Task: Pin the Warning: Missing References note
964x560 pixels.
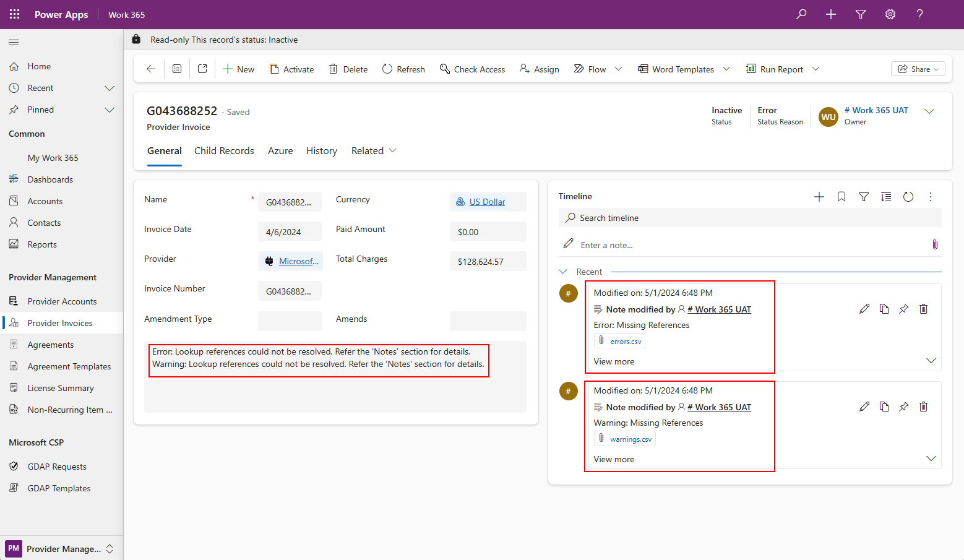Action: click(904, 407)
